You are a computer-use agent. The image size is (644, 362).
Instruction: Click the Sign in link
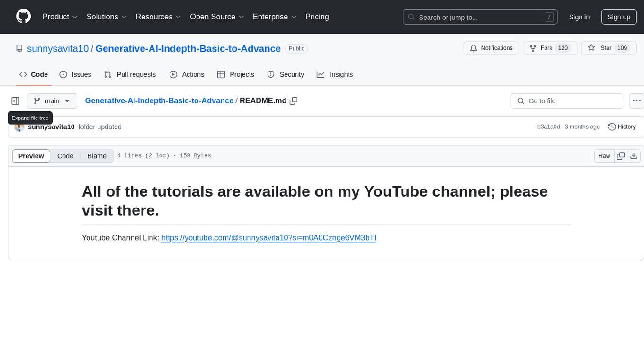pos(579,17)
